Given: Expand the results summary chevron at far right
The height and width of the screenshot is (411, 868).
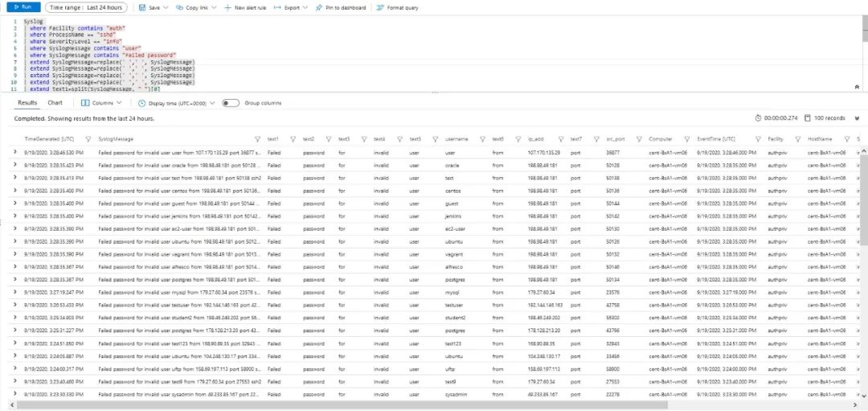Looking at the screenshot, I should tap(857, 118).
